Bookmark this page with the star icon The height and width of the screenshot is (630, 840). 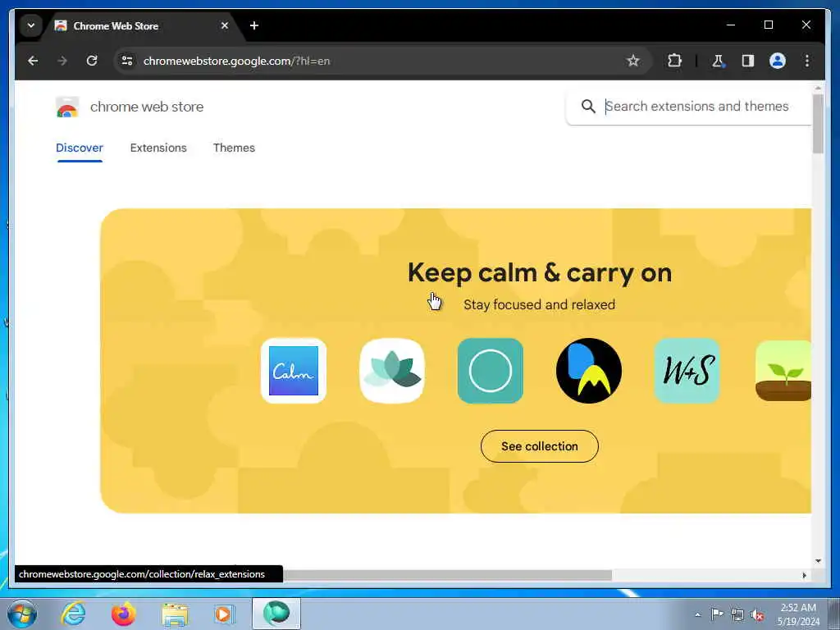tap(633, 61)
